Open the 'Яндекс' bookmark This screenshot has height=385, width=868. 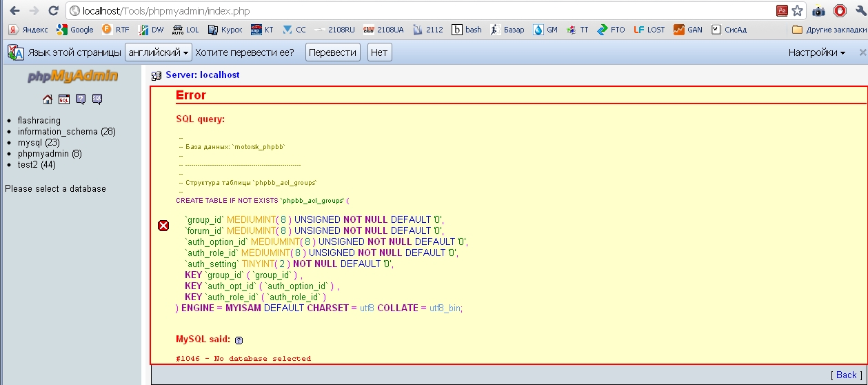(28, 30)
